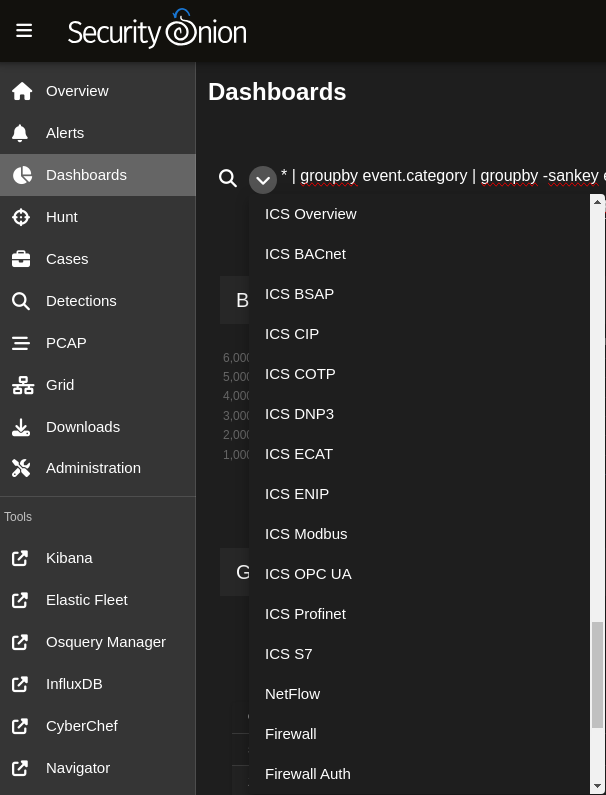Click the Dashboards pie chart icon
Viewport: 606px width, 795px height.
pyautogui.click(x=22, y=175)
